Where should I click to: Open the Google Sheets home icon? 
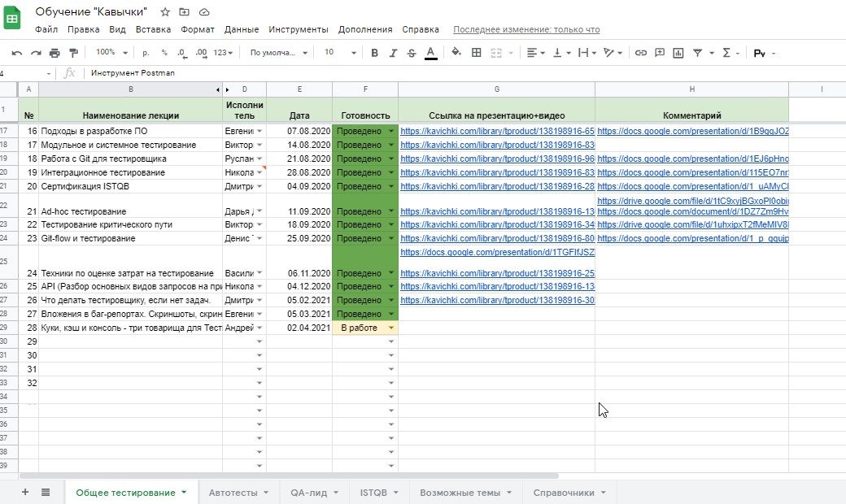click(12, 19)
